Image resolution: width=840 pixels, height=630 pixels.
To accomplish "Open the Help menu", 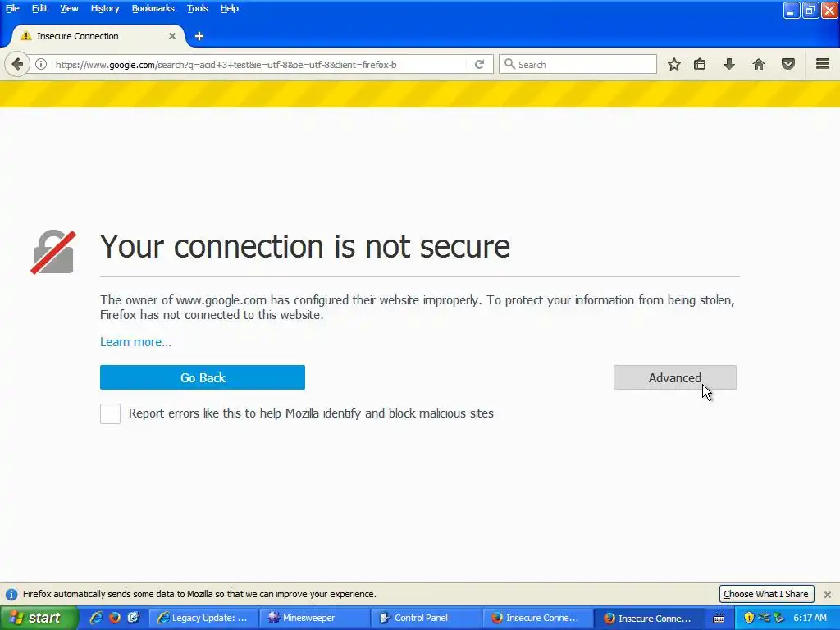I will coord(230,8).
